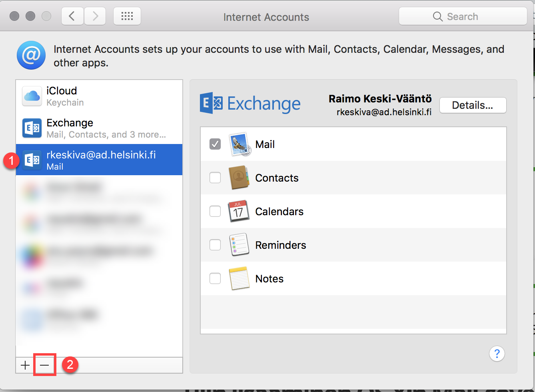Click the Exchange logo in detail pane
Image resolution: width=535 pixels, height=392 pixels.
[250, 104]
